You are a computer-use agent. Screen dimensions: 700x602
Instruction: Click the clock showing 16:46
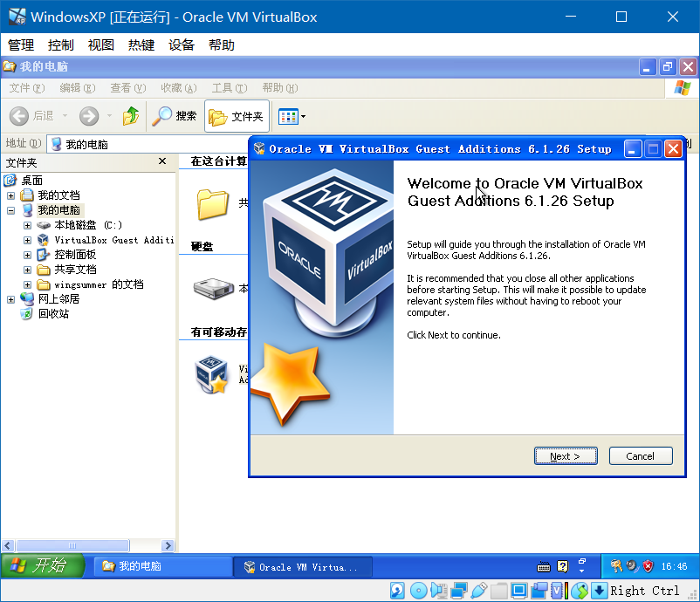[x=674, y=566]
